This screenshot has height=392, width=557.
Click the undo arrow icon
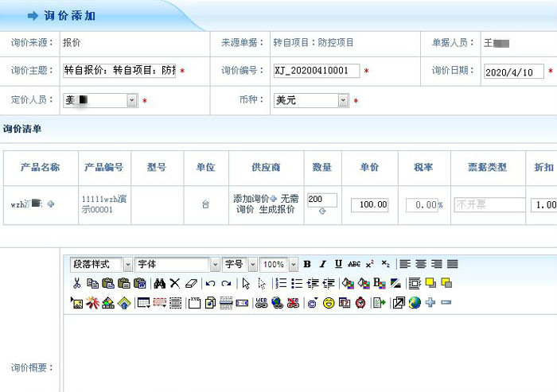coord(210,283)
